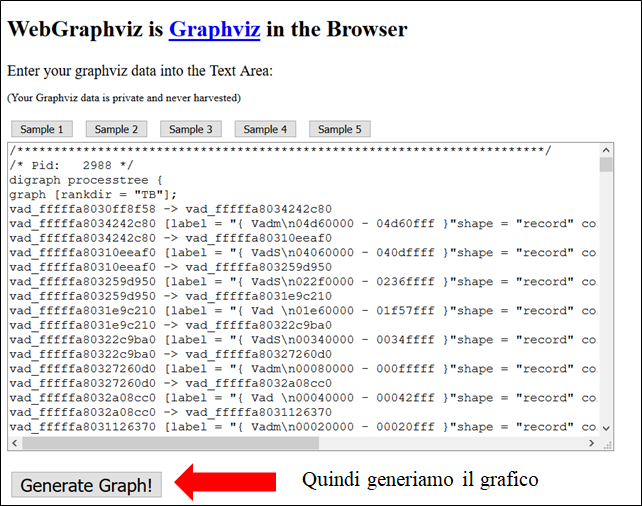Click the text area scroll up arrow
This screenshot has height=506, width=642.
[606, 150]
